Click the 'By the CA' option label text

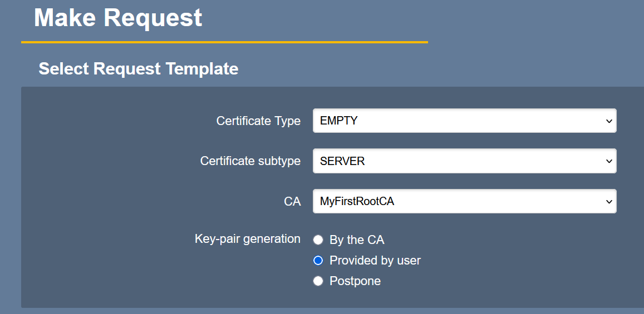[x=357, y=240]
